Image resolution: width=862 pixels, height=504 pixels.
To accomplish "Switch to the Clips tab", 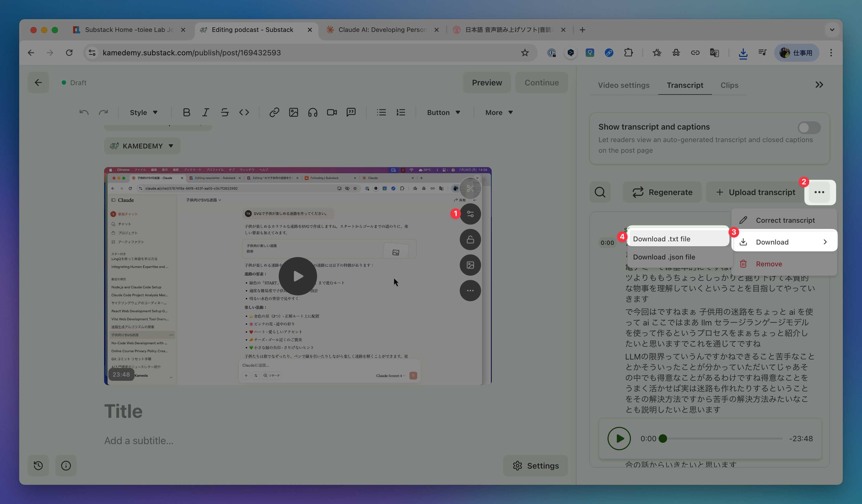I will tap(729, 85).
